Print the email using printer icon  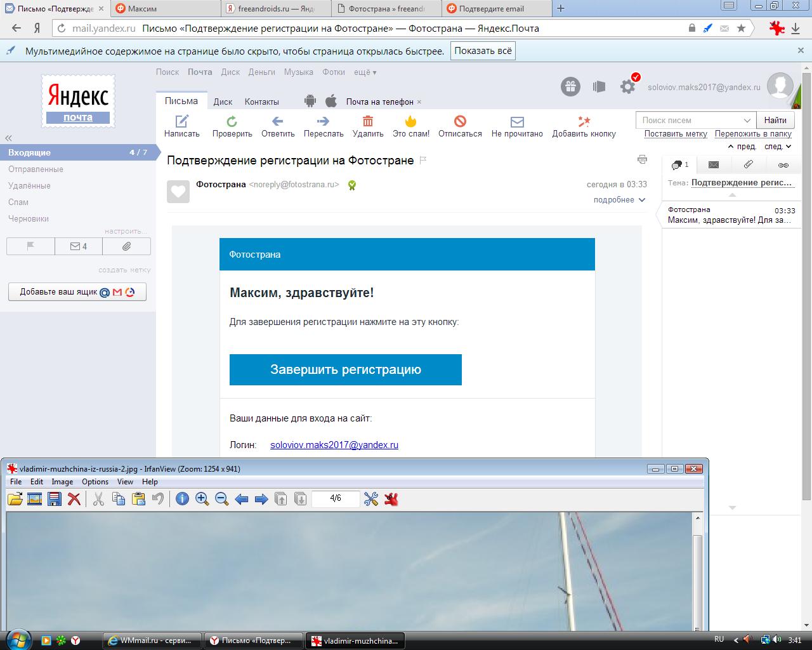click(642, 159)
